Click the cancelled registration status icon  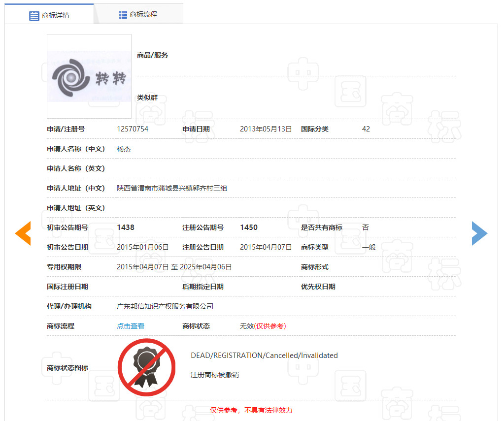tap(147, 367)
